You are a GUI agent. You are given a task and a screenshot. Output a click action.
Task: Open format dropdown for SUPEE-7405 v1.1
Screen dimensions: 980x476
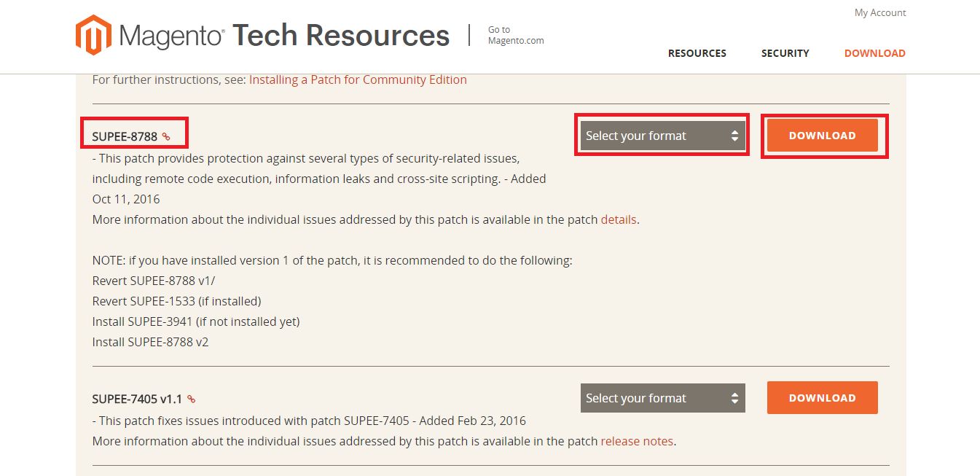click(662, 398)
